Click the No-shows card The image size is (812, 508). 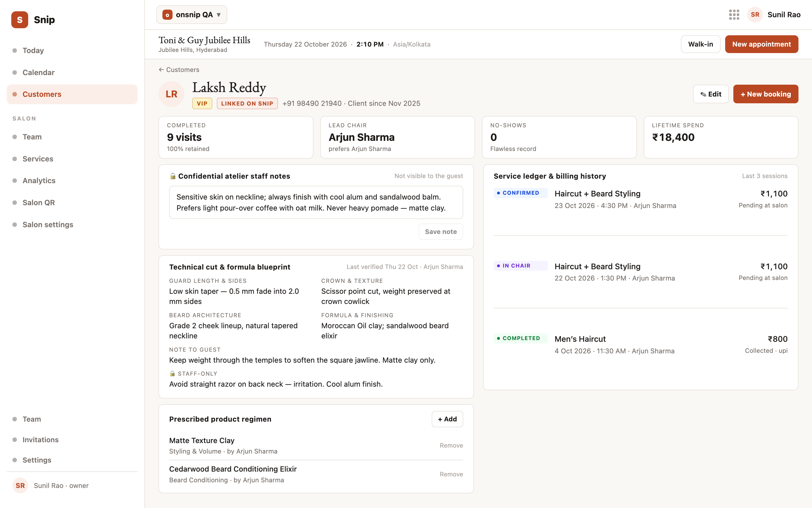(559, 137)
